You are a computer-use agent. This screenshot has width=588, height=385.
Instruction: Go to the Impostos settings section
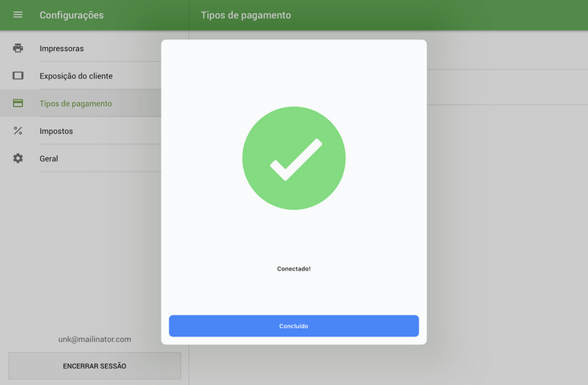(56, 131)
